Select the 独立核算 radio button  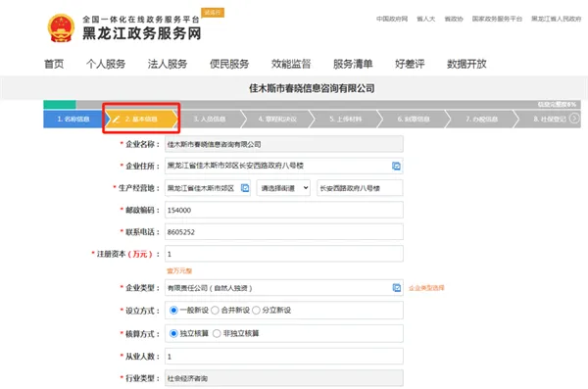pyautogui.click(x=173, y=333)
